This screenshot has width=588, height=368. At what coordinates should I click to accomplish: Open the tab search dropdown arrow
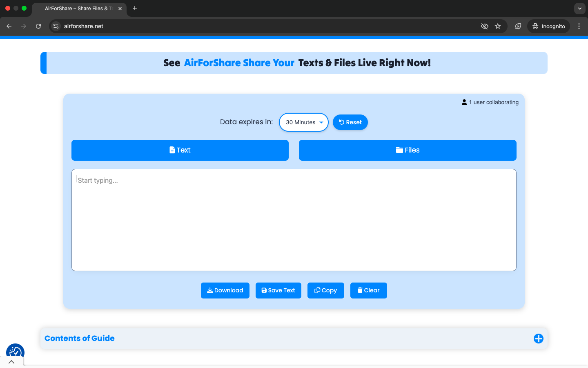pos(580,8)
